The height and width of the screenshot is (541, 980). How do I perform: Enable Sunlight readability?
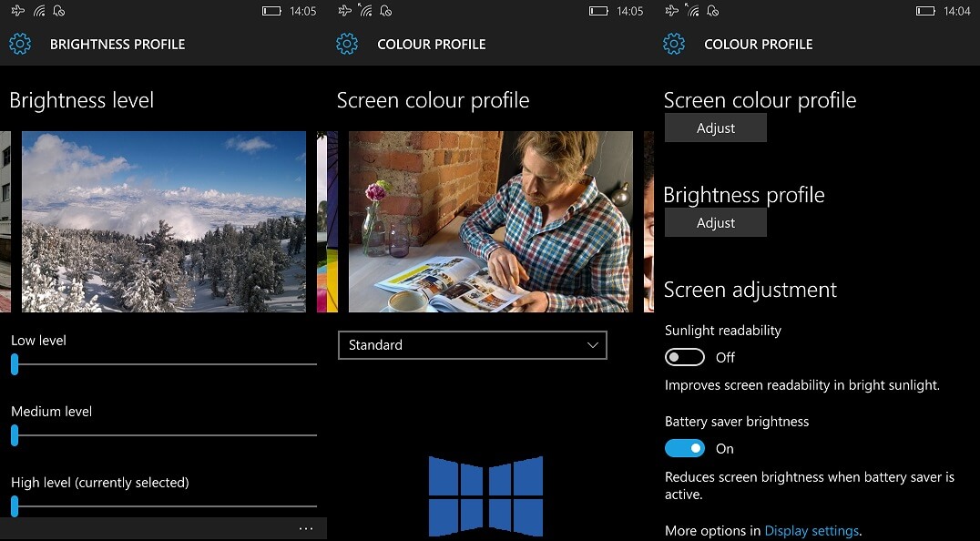click(685, 357)
